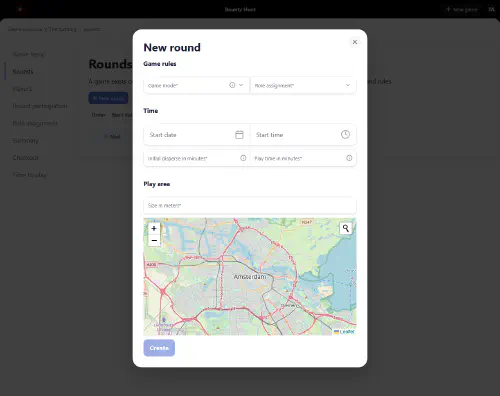Show info for Play time in minutes
500x396 pixels.
coord(349,158)
